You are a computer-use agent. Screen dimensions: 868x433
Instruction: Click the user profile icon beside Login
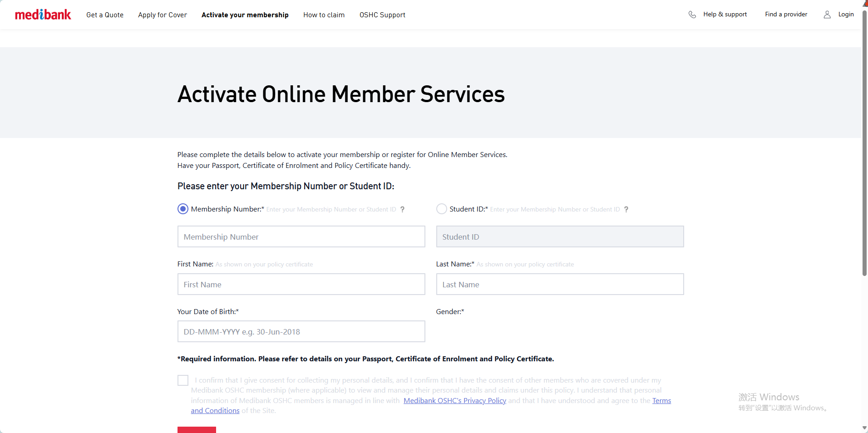pyautogui.click(x=827, y=15)
